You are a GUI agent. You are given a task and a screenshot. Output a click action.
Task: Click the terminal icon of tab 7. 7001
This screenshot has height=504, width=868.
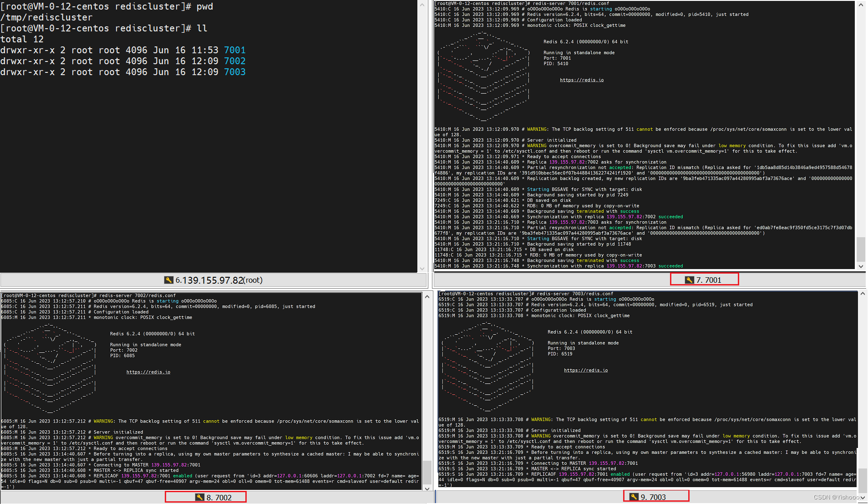click(x=690, y=280)
